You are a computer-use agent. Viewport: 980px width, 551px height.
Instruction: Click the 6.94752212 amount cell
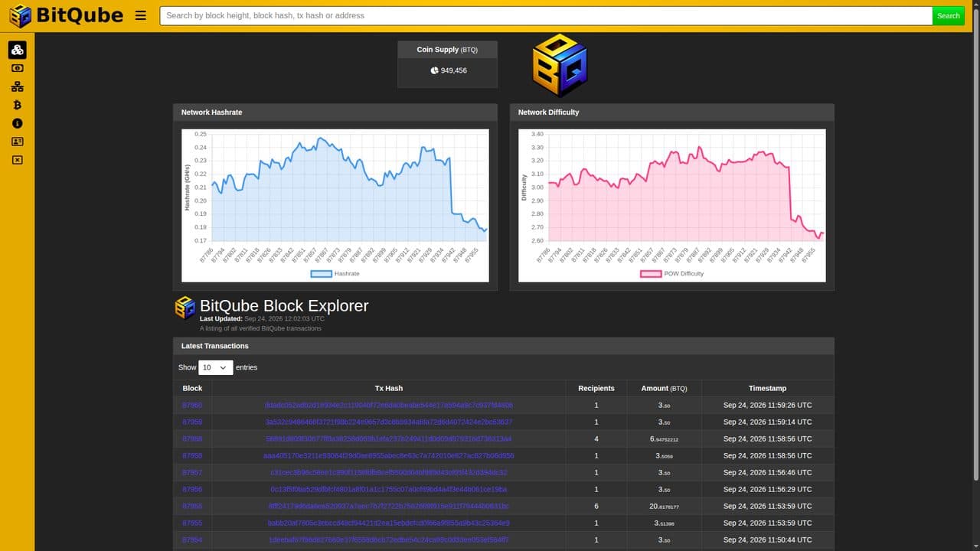click(x=664, y=439)
